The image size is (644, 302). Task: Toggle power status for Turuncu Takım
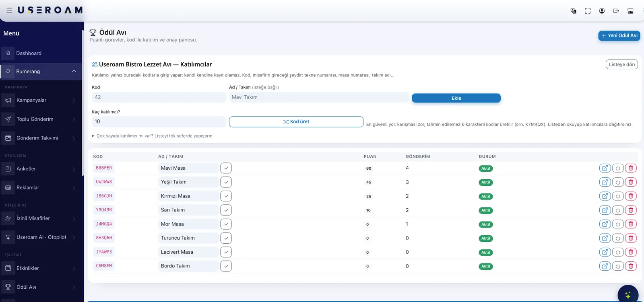pos(618,238)
